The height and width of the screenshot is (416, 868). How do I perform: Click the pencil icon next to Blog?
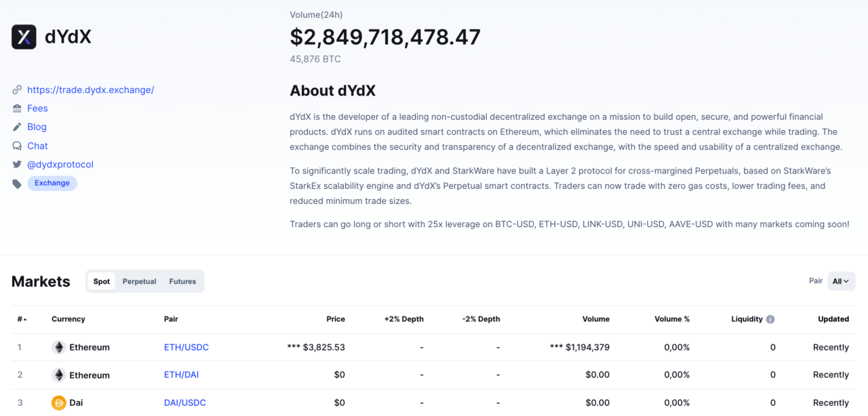pos(16,127)
